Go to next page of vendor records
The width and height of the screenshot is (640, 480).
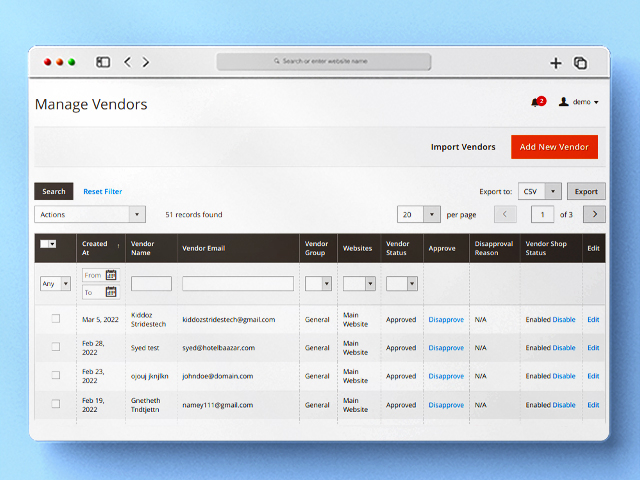pyautogui.click(x=595, y=214)
